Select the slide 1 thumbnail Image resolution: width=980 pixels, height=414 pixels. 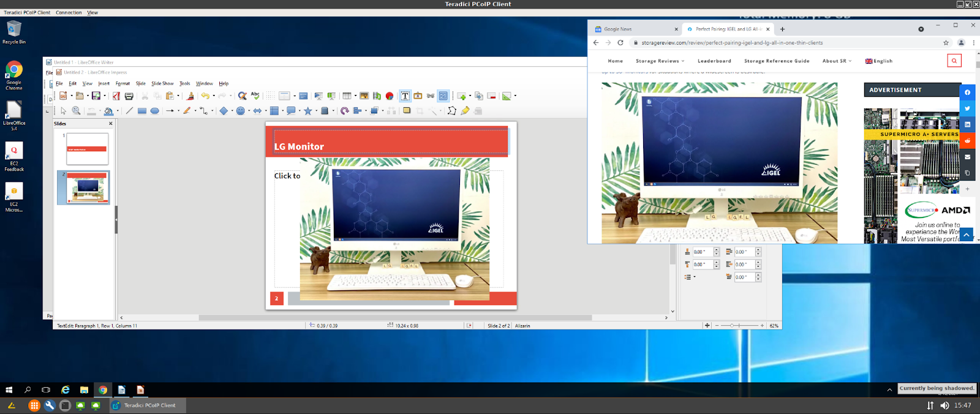point(87,149)
